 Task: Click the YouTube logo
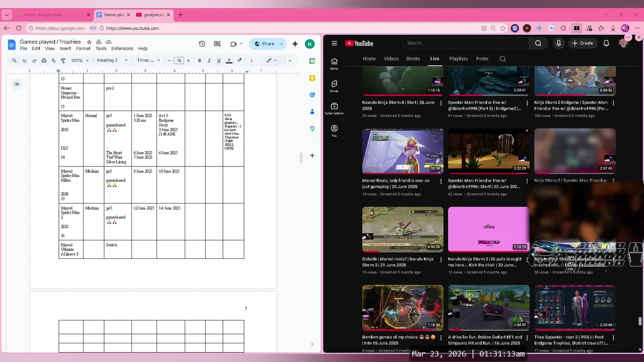pyautogui.click(x=359, y=43)
